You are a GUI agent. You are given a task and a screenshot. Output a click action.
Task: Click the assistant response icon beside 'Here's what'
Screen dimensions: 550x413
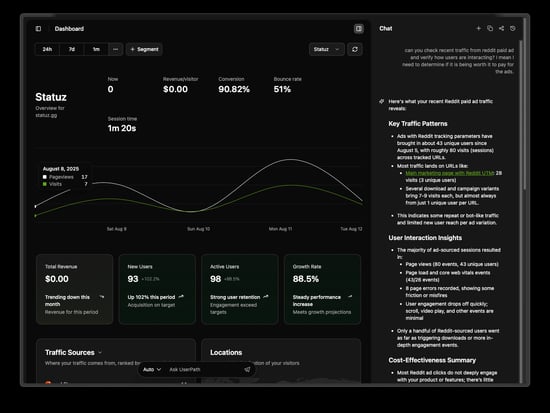pyautogui.click(x=382, y=101)
